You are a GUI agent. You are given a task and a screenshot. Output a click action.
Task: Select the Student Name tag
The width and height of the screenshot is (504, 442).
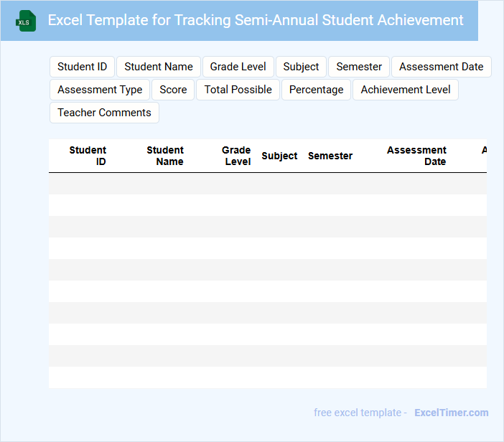[159, 67]
